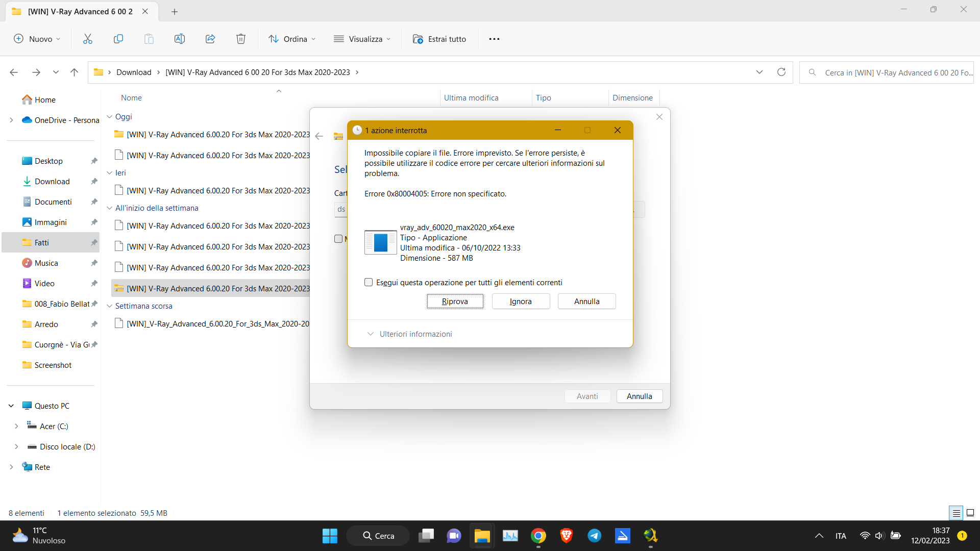Click the Share icon in toolbar
980x551 pixels.
point(210,39)
